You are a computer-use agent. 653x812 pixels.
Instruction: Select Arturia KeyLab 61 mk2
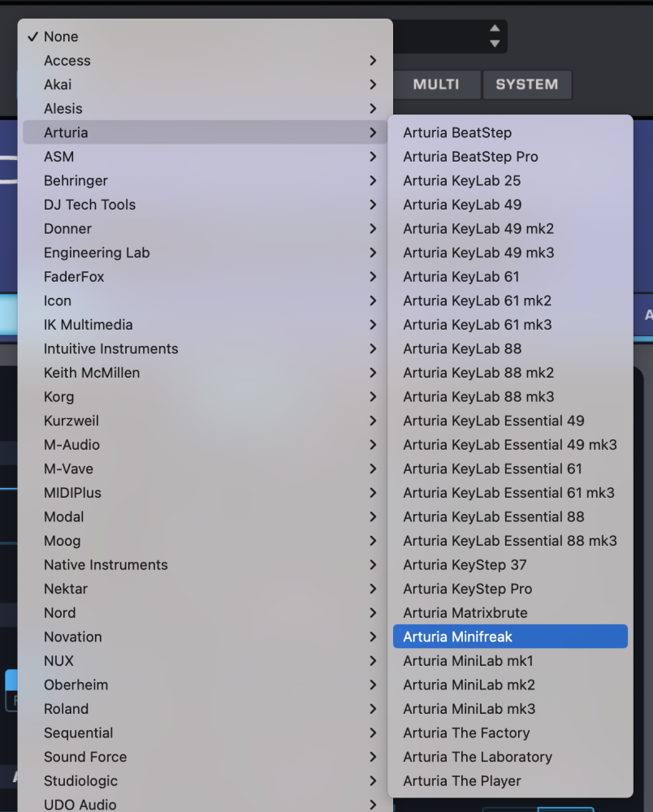510,300
